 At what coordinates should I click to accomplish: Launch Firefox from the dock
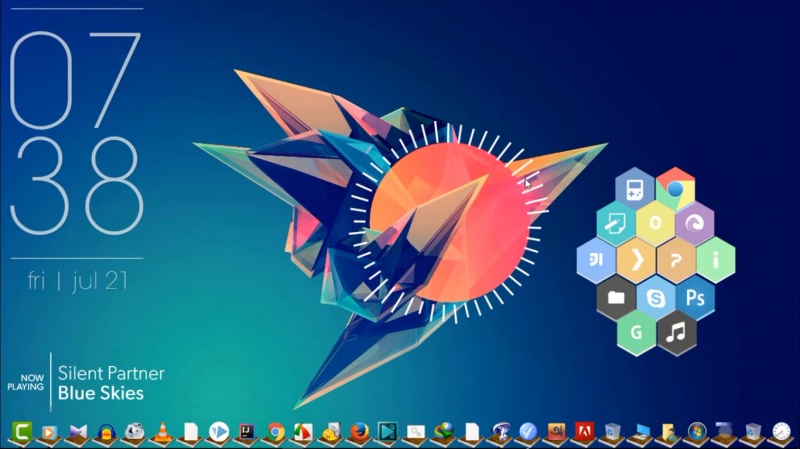tap(360, 432)
